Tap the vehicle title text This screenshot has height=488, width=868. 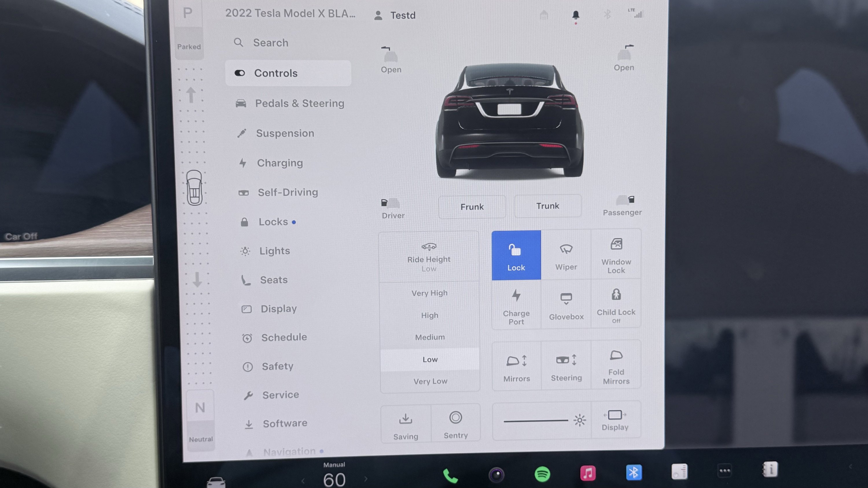pos(290,14)
